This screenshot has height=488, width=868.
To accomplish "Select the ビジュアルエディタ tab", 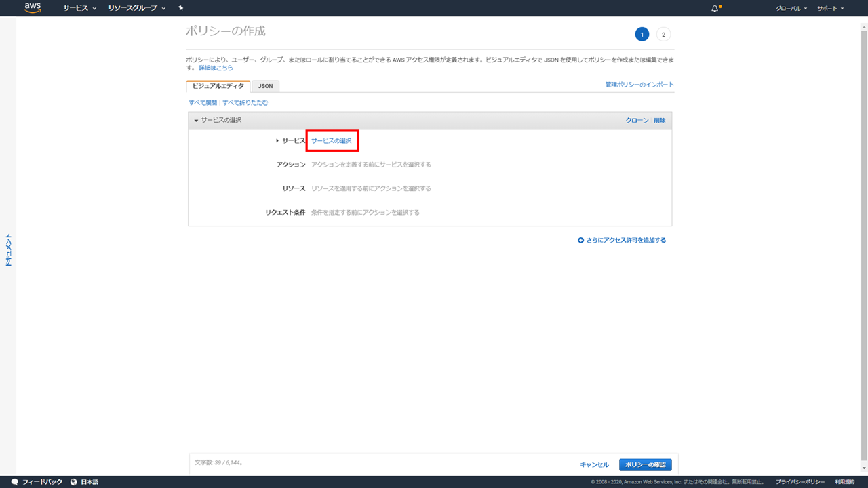I will tap(218, 86).
